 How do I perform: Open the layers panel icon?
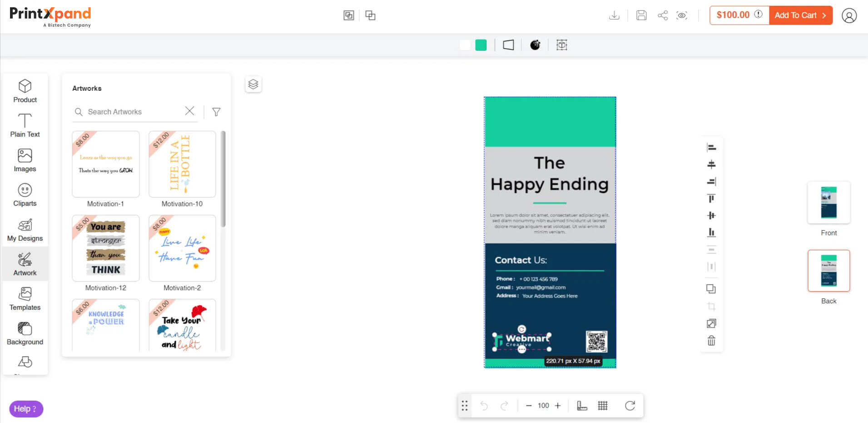point(253,84)
